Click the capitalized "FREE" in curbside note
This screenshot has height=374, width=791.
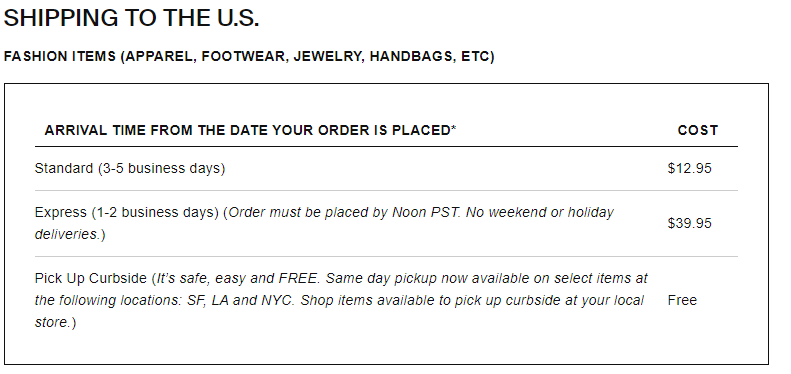297,278
